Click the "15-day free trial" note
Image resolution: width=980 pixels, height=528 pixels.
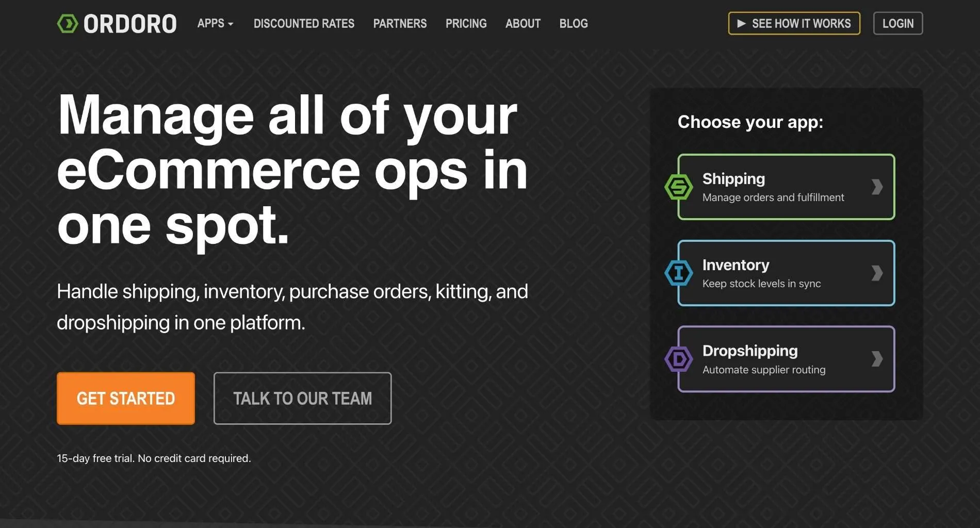[154, 458]
